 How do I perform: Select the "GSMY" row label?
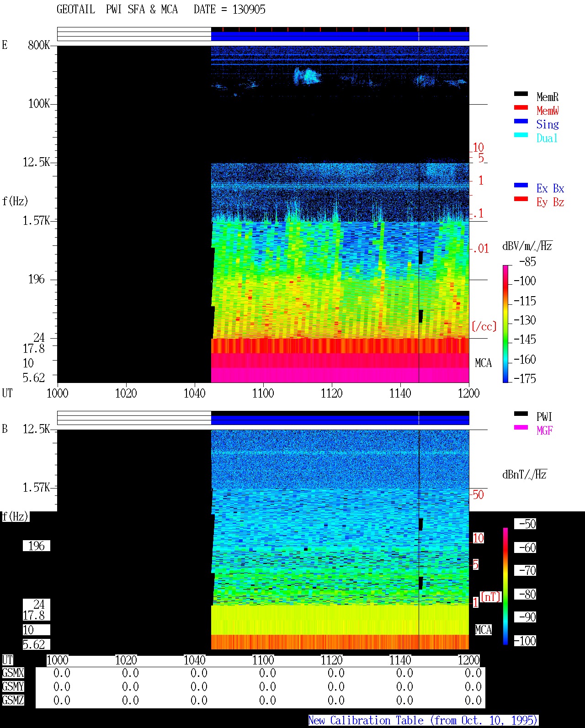pos(13,687)
